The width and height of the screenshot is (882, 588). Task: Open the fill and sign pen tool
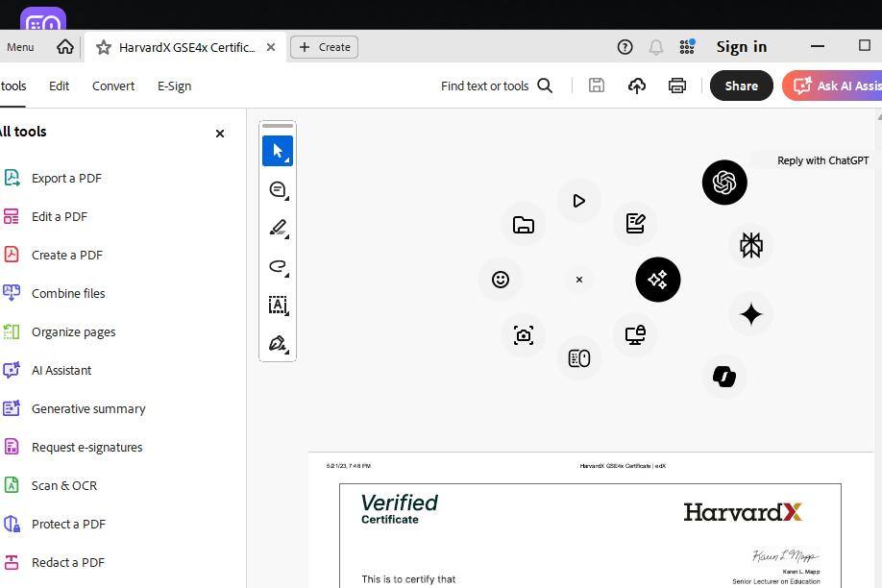click(278, 344)
